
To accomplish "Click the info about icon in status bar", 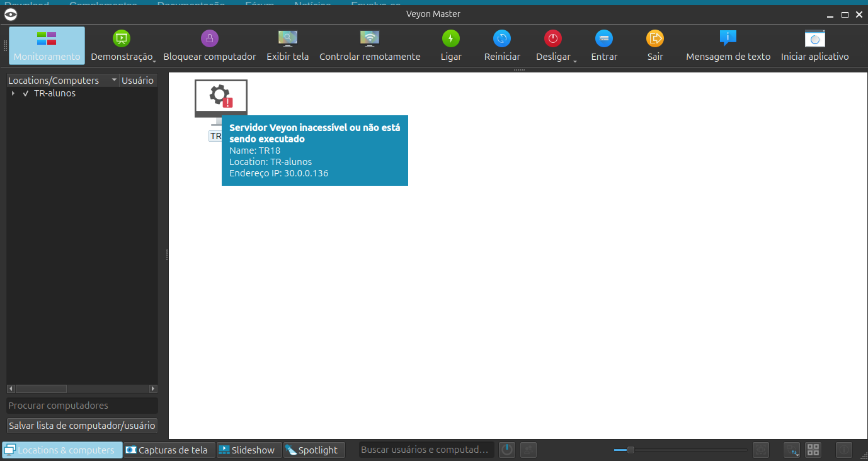I will pyautogui.click(x=844, y=450).
